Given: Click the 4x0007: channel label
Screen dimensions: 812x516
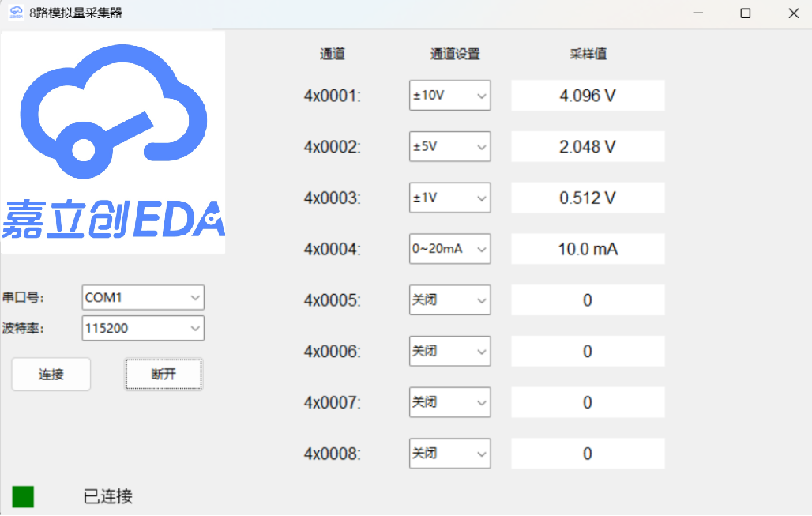Looking at the screenshot, I should pos(332,402).
